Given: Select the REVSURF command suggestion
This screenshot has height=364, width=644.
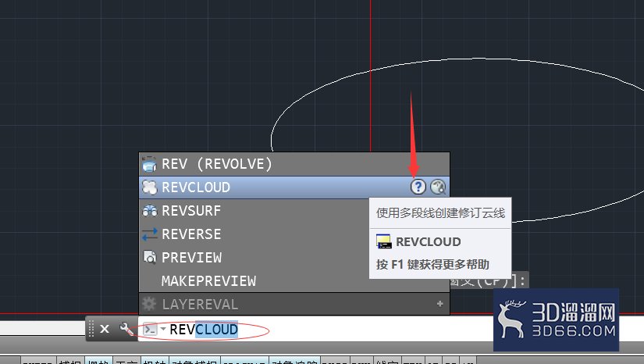Looking at the screenshot, I should click(254, 211).
